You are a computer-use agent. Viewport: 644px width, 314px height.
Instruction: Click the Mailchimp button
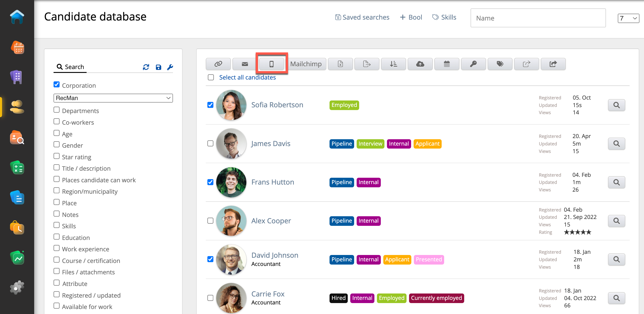tap(306, 64)
